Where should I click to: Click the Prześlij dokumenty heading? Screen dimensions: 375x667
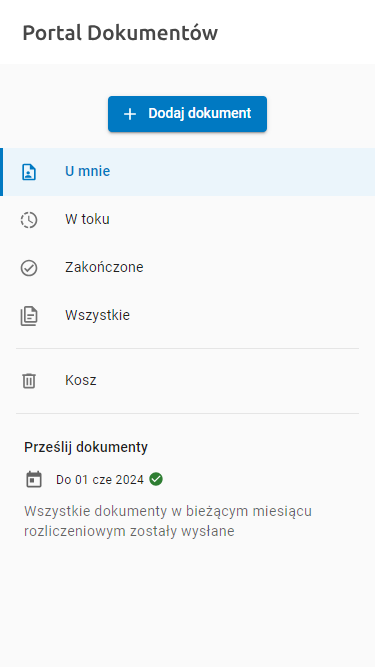click(86, 448)
